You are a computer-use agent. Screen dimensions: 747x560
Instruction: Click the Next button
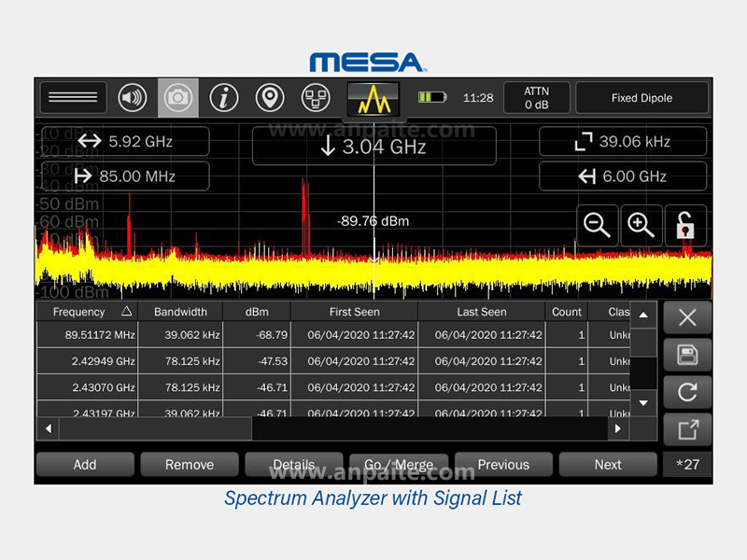click(x=608, y=465)
